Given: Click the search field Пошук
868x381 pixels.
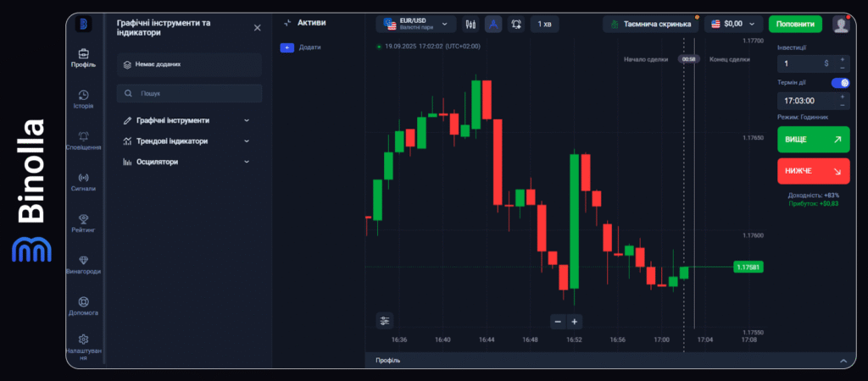Looking at the screenshot, I should pyautogui.click(x=189, y=93).
